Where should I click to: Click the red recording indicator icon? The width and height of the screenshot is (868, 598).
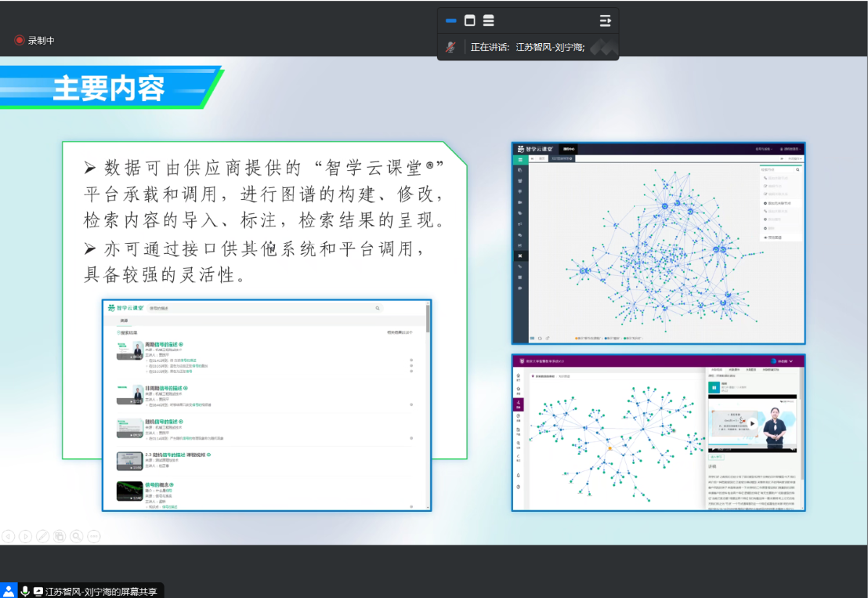20,41
